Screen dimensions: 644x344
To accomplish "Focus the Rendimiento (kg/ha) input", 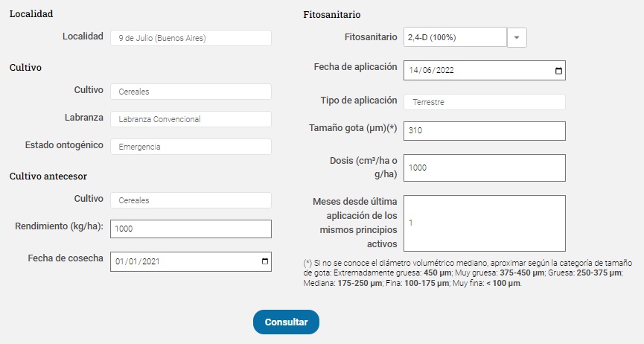I will [x=191, y=229].
